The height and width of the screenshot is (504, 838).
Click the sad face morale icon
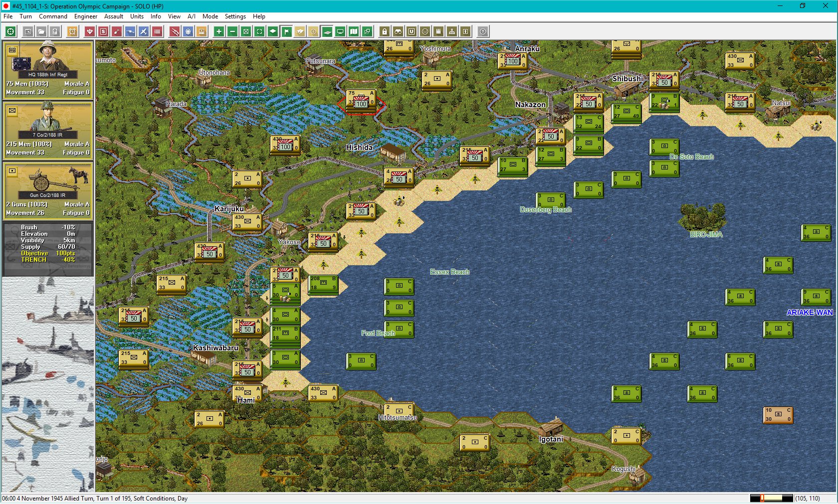click(x=425, y=32)
